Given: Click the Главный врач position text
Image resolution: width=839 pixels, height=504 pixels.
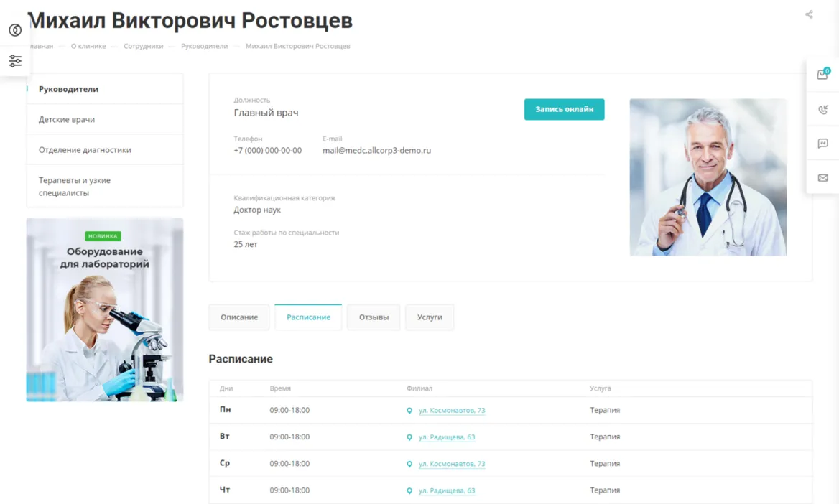Looking at the screenshot, I should (266, 112).
